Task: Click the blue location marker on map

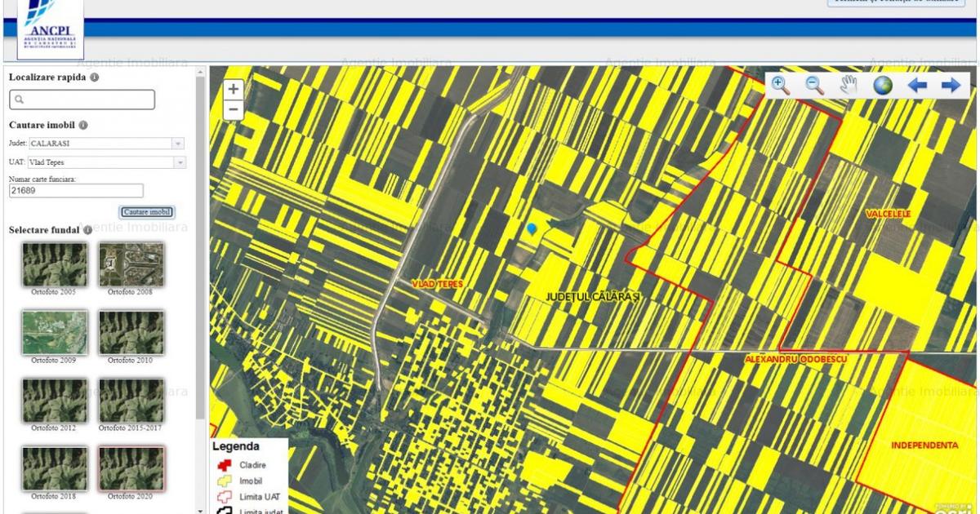Action: pos(532,230)
